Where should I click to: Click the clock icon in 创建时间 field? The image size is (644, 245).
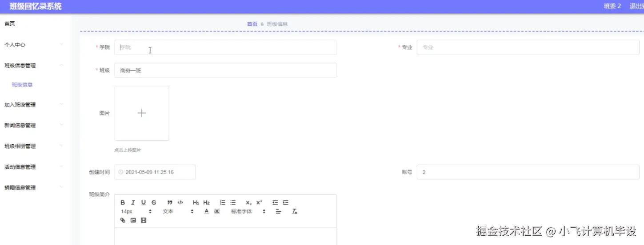pyautogui.click(x=121, y=172)
